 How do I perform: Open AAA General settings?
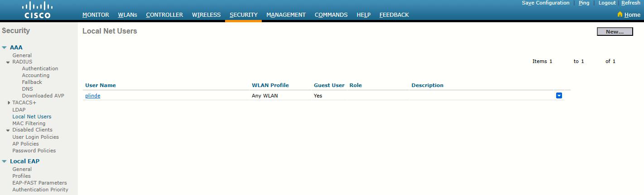22,55
